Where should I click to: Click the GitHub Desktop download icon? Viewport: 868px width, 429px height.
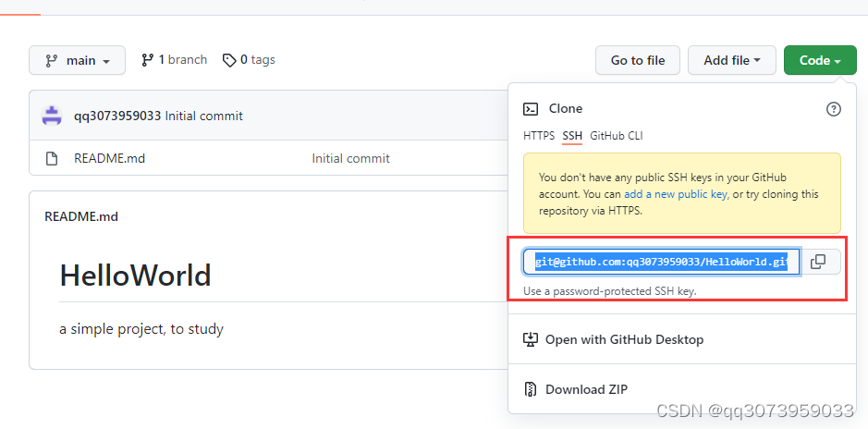pos(531,339)
